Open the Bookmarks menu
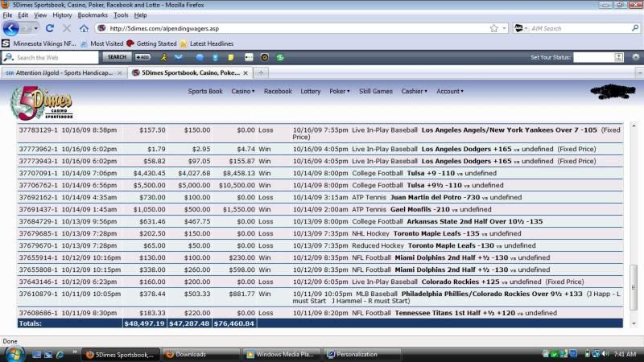 click(x=93, y=15)
